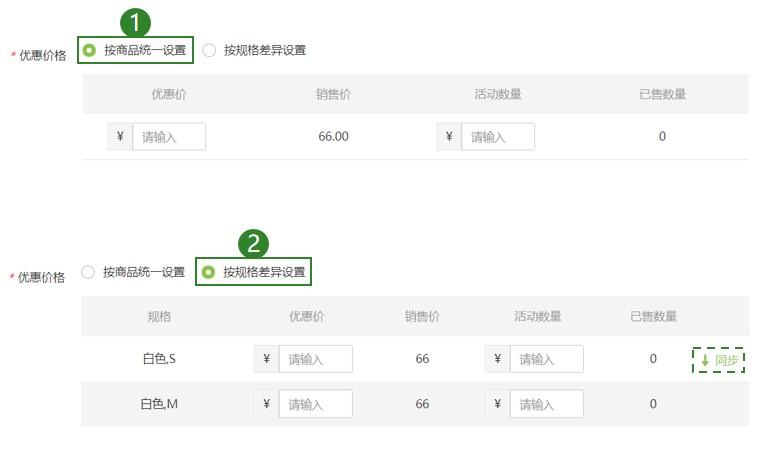Focus upper table 优惠价 input field
769x450 pixels.
coord(169,136)
